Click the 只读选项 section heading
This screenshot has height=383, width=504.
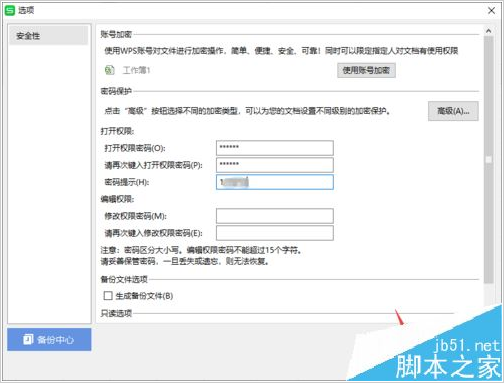[116, 313]
